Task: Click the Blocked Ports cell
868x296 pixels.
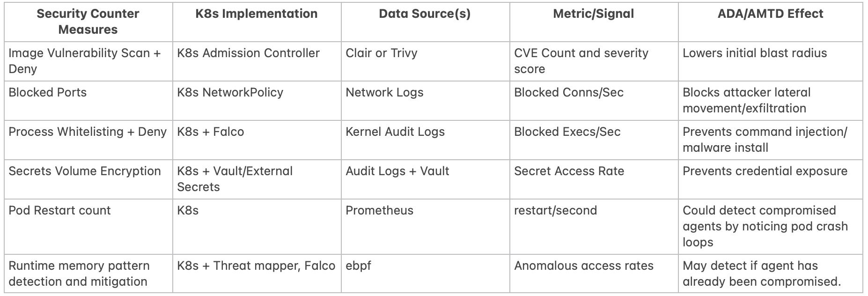Action: tap(48, 93)
